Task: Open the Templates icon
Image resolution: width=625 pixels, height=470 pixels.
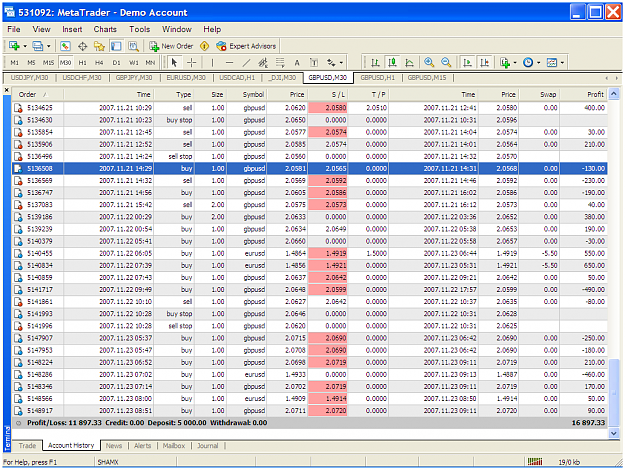Action: [552, 63]
